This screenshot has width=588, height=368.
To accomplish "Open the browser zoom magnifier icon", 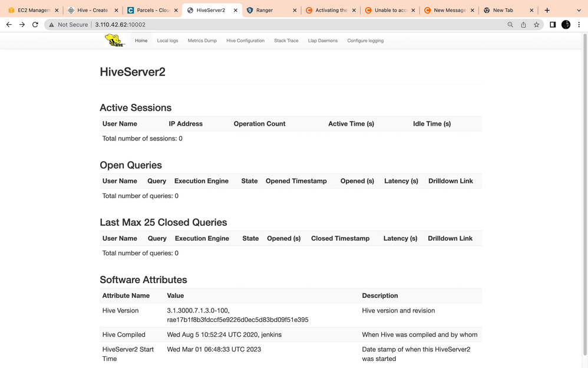I will pyautogui.click(x=510, y=24).
